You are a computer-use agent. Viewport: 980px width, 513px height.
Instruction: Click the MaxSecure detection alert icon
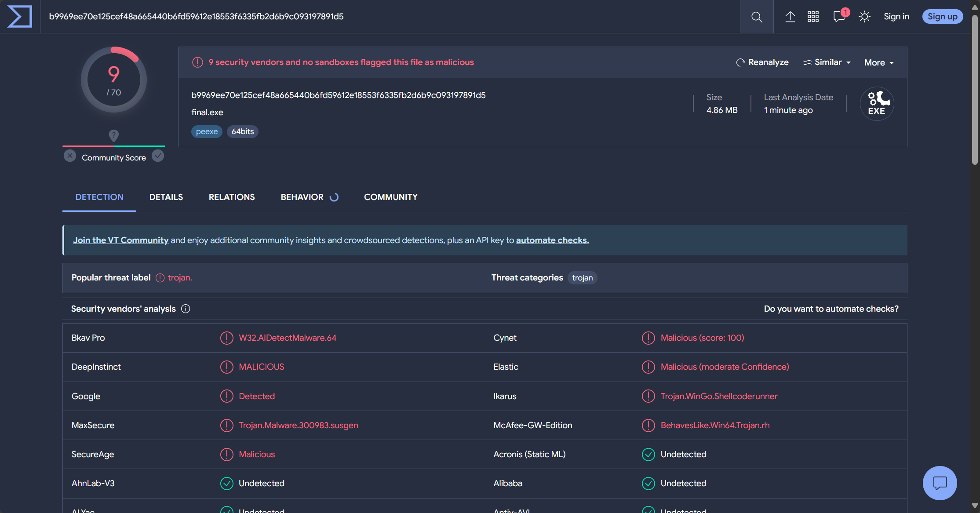point(226,426)
